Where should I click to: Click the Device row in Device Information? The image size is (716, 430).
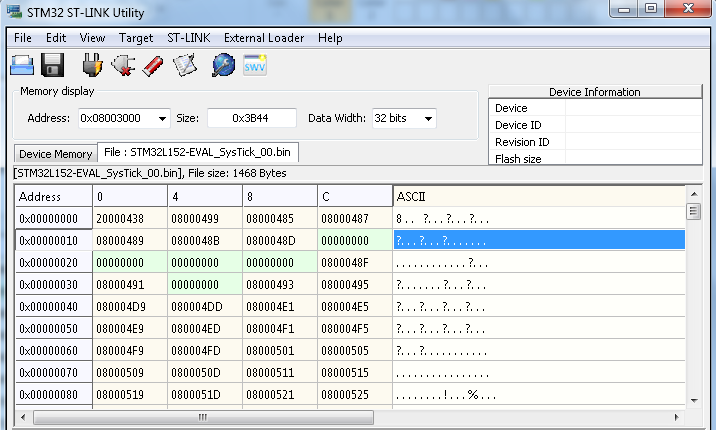[595, 108]
